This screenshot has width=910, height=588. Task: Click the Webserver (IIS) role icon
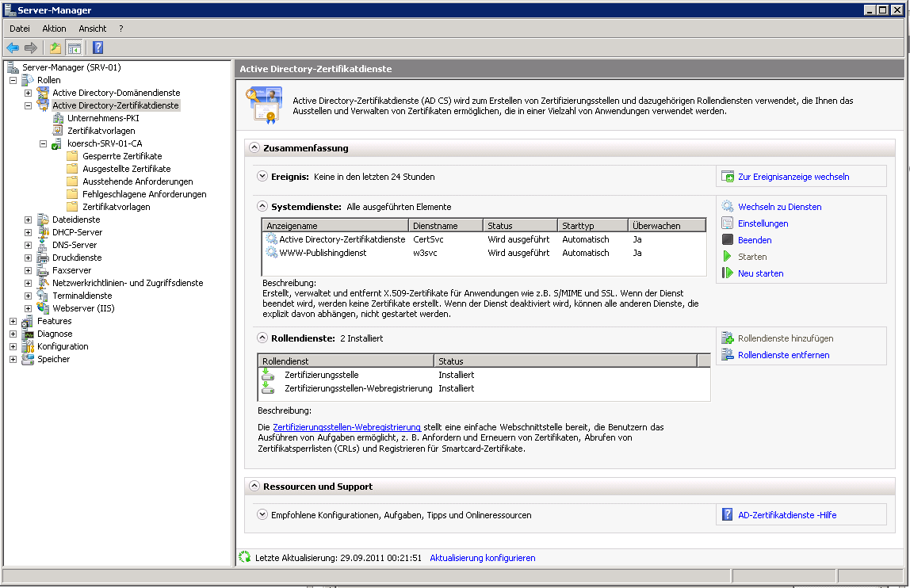click(43, 308)
